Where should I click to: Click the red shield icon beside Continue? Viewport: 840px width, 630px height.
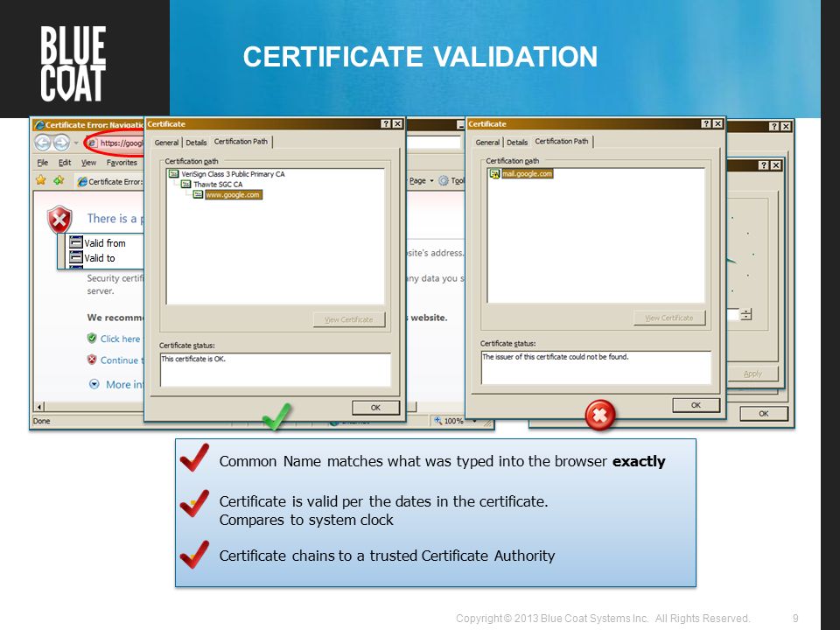pyautogui.click(x=92, y=360)
